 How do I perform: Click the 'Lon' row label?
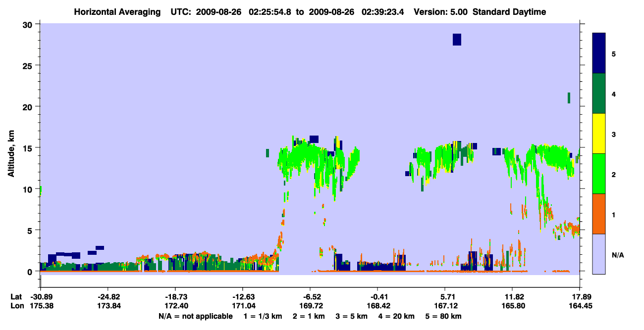click(x=16, y=306)
